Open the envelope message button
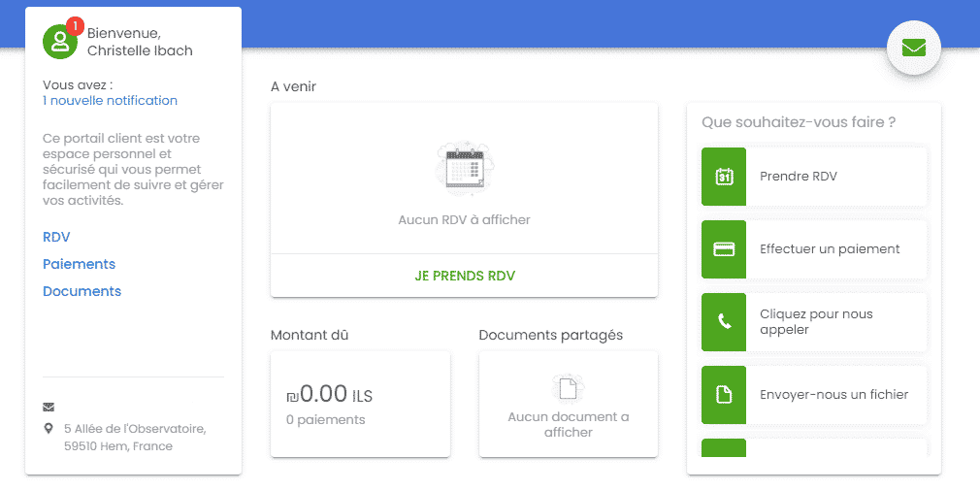This screenshot has height=491, width=980. click(913, 48)
